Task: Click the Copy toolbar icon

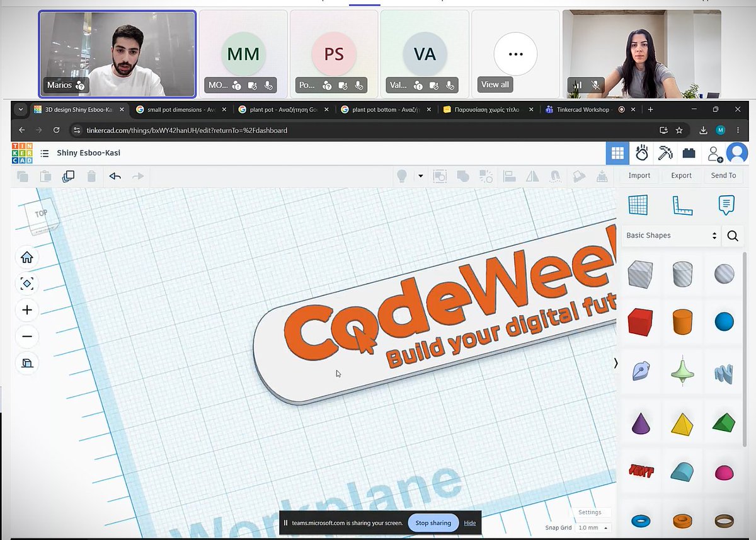Action: [23, 176]
